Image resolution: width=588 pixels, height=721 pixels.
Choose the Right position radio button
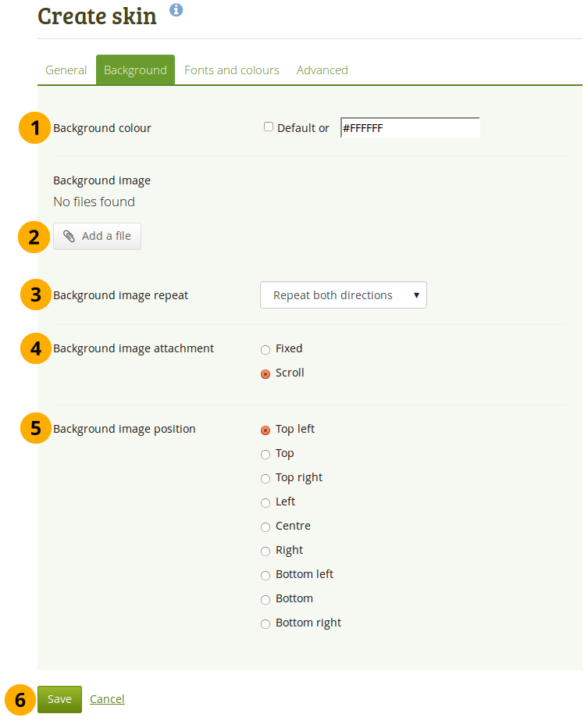pyautogui.click(x=265, y=551)
